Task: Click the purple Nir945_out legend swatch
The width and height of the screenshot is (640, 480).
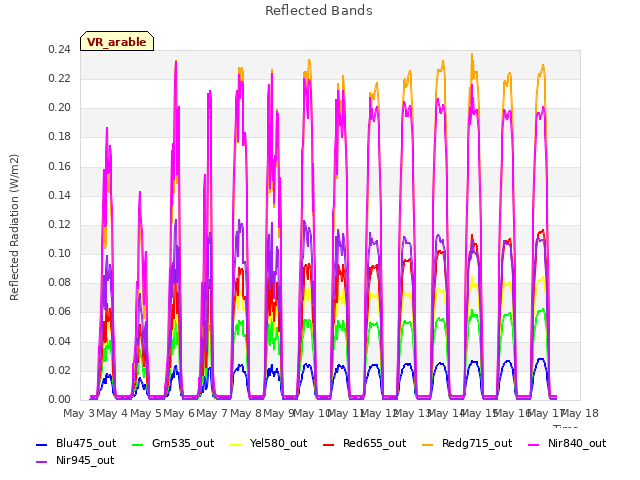Action: pos(42,462)
